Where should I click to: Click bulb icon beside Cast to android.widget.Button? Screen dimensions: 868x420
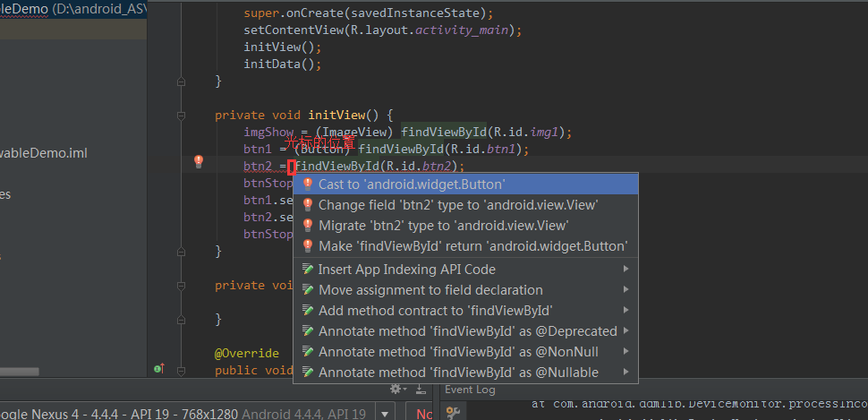(308, 184)
